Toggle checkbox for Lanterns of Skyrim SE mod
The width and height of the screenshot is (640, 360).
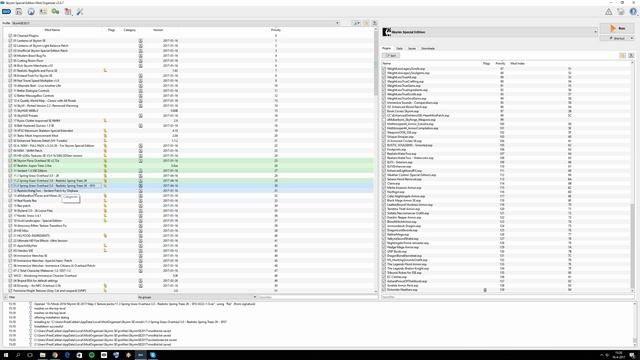(10, 41)
